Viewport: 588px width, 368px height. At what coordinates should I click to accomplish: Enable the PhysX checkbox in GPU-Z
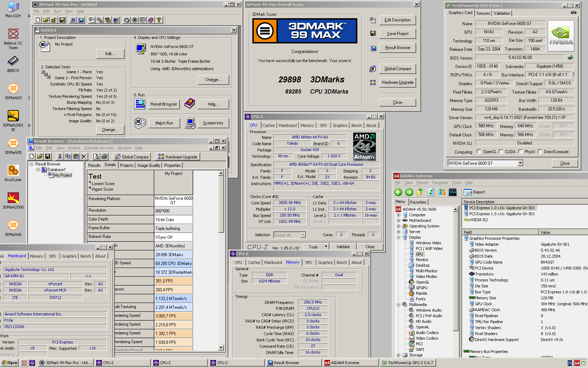tap(520, 152)
